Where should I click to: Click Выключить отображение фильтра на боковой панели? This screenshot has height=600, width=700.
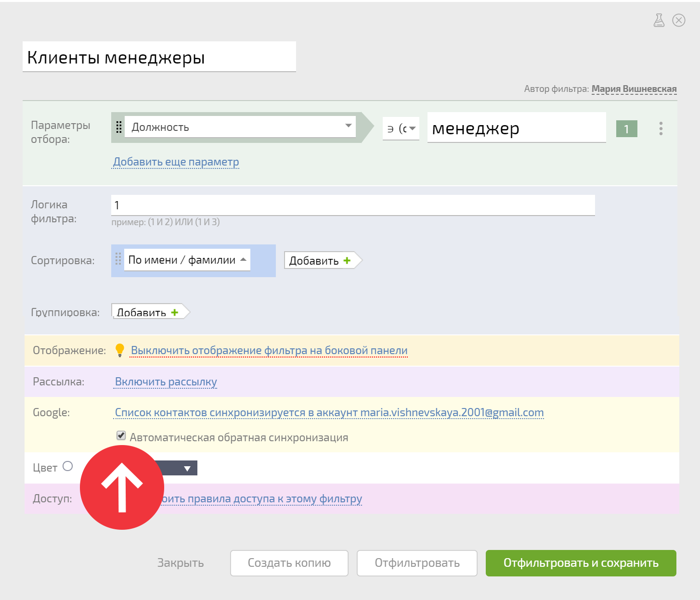(x=269, y=350)
